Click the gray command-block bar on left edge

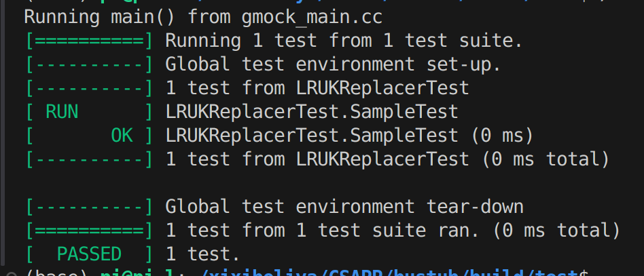point(3,132)
